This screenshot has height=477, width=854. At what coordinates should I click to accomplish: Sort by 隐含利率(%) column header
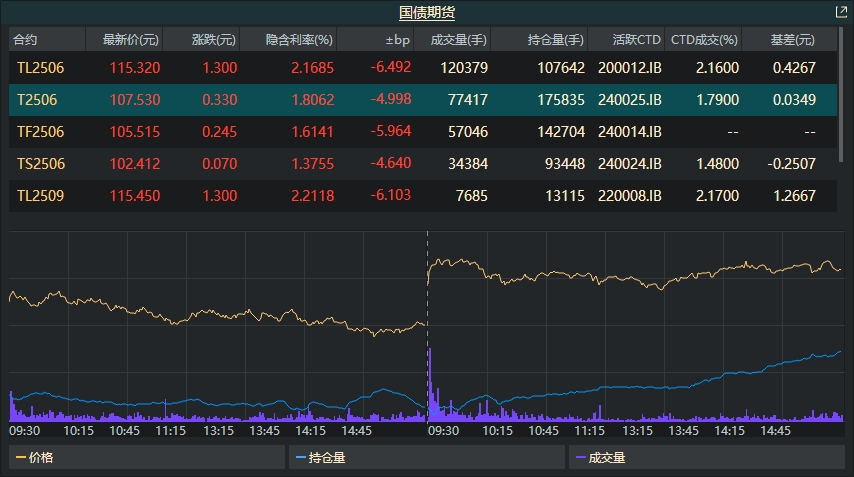click(299, 40)
